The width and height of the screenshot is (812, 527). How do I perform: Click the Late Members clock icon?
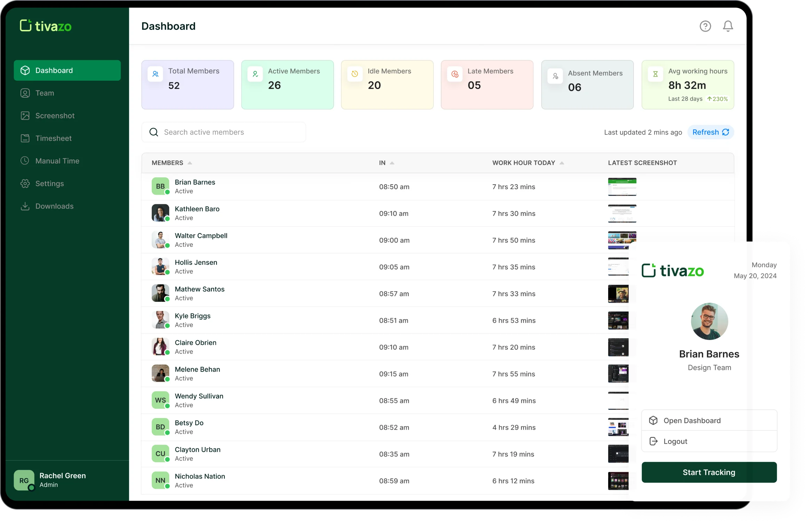point(455,74)
